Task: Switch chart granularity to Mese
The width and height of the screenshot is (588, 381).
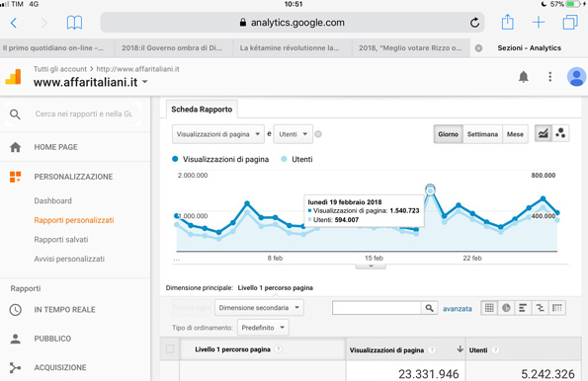Action: tap(515, 134)
